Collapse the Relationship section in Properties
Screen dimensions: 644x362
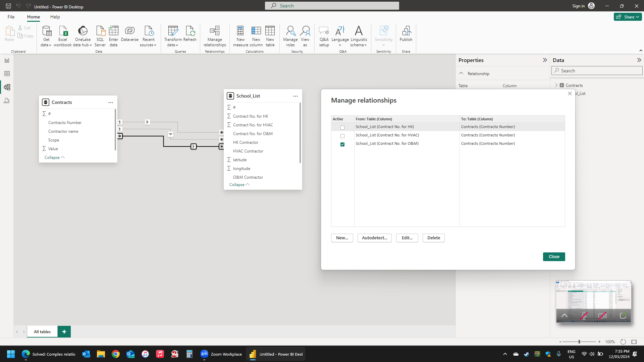(x=461, y=73)
